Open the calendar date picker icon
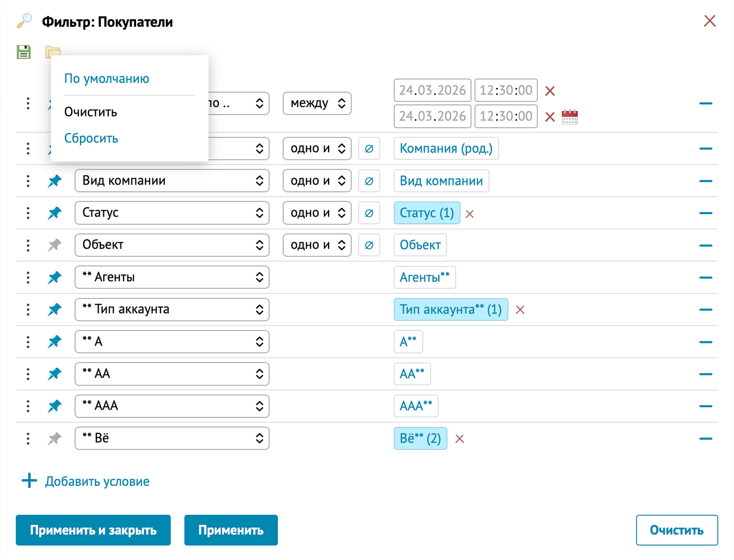The height and width of the screenshot is (560, 734). pos(569,117)
